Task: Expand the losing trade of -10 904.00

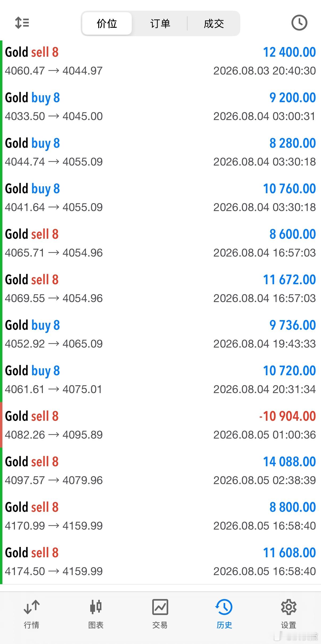Action: [x=160, y=425]
